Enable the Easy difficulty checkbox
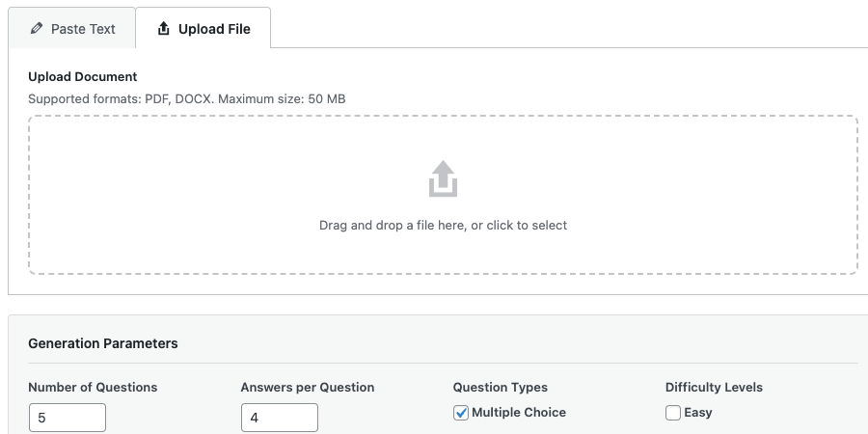Viewport: 868px width, 434px height. 673,413
